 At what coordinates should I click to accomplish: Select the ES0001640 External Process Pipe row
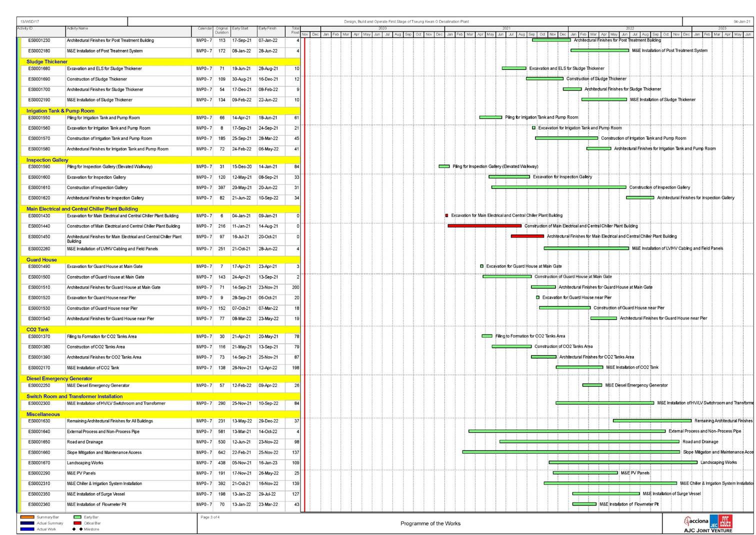point(103,431)
